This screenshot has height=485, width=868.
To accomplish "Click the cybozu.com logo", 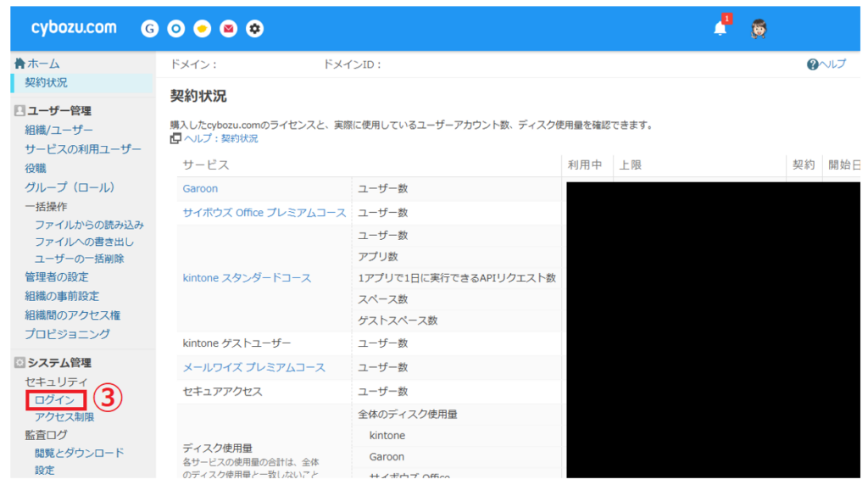I will (75, 27).
